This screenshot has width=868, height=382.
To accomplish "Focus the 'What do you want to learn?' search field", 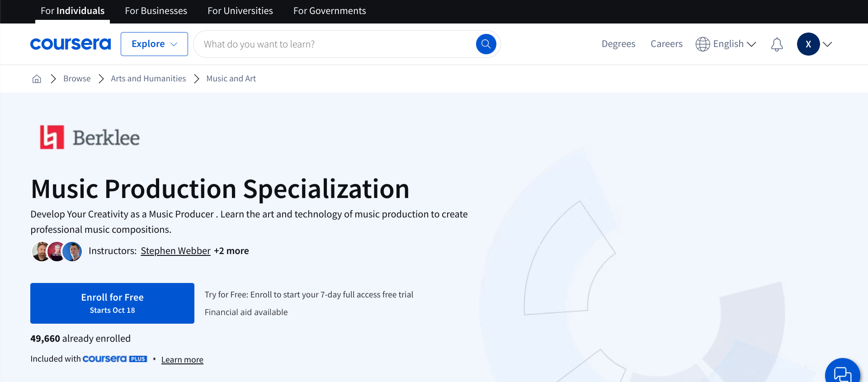I will point(335,44).
